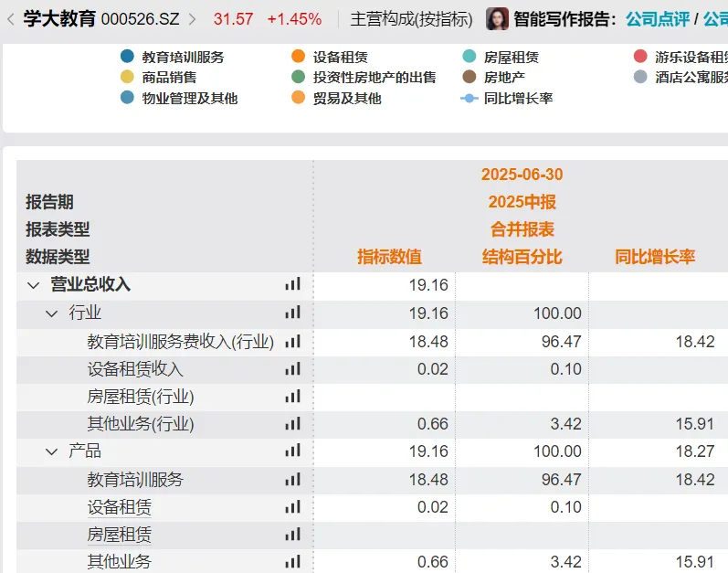The image size is (728, 573).
Task: Collapse the 产品 group
Action: [x=51, y=451]
